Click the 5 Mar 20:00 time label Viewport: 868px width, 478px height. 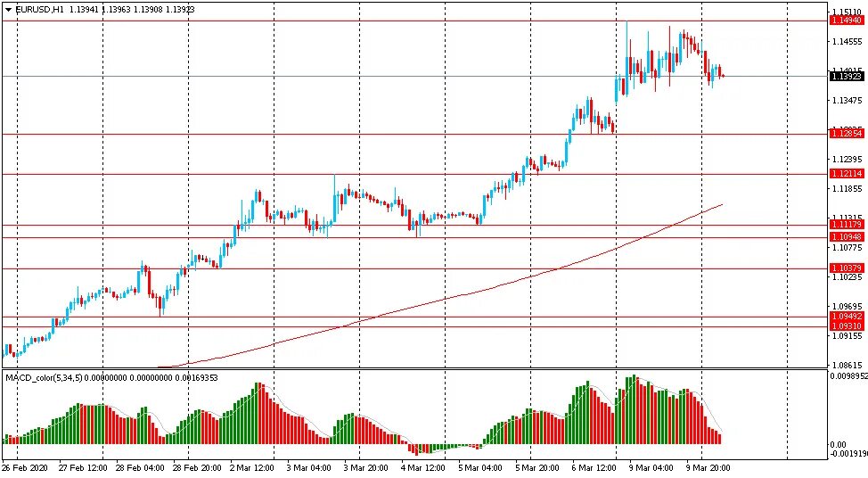(537, 468)
